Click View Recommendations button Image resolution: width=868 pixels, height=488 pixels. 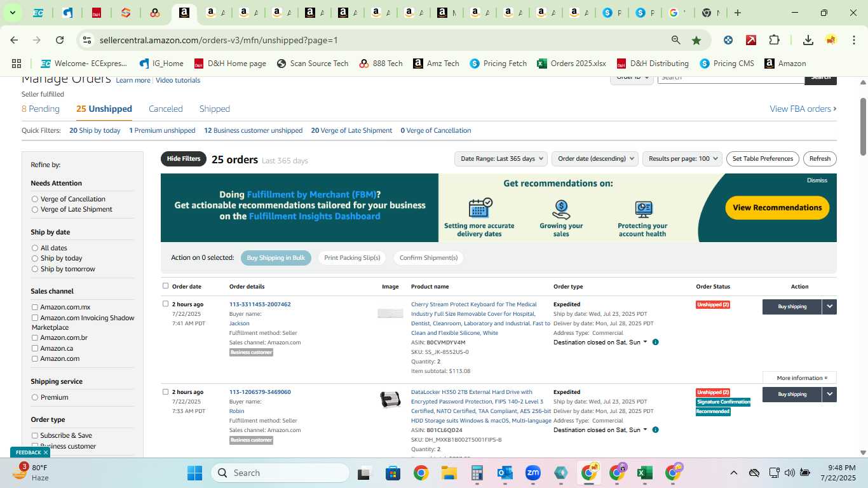777,208
